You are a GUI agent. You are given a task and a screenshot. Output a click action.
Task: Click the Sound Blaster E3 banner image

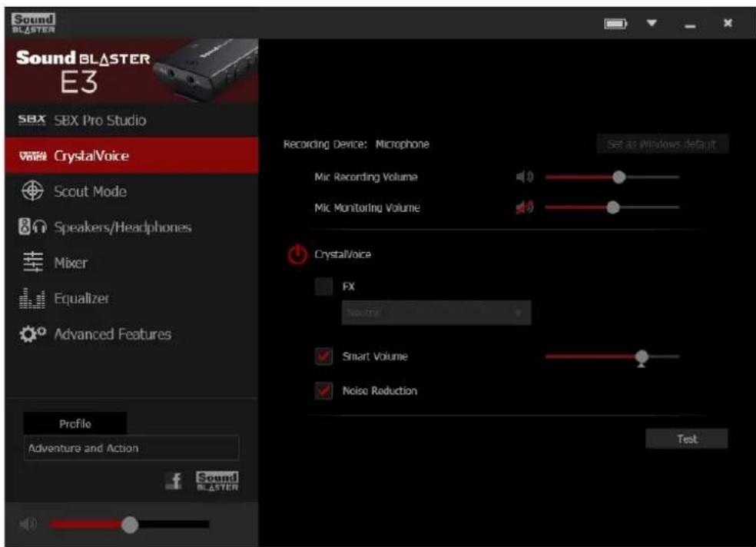[131, 71]
